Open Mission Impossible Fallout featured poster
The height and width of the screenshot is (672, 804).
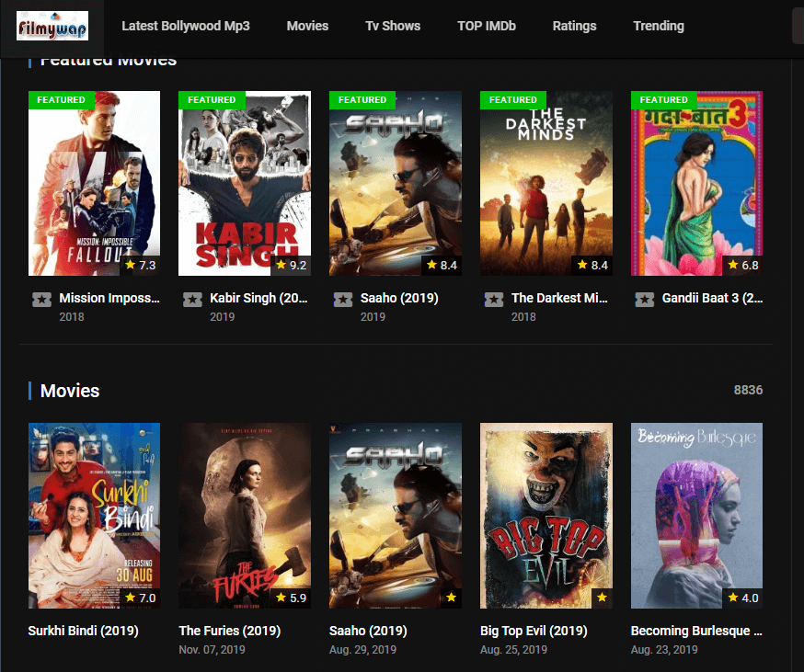(95, 184)
